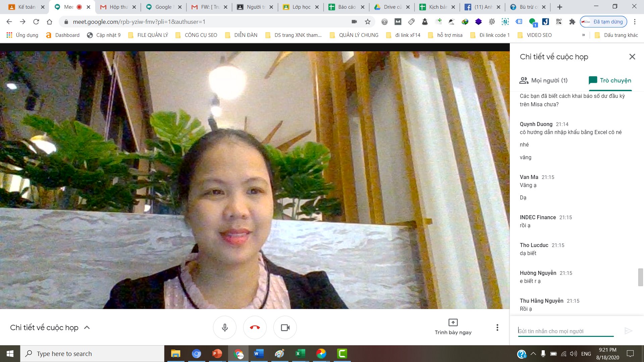The width and height of the screenshot is (644, 362).
Task: Open the three-dot more options menu
Action: pos(497,327)
